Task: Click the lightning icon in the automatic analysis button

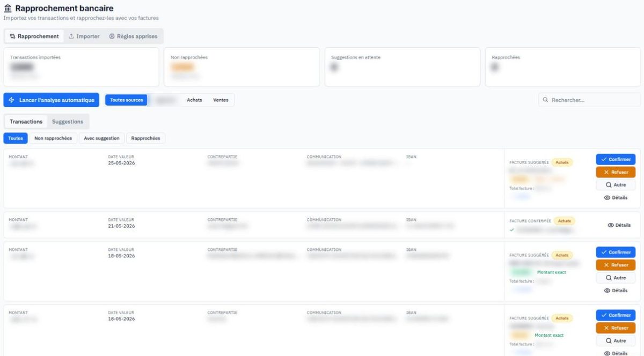Action: point(12,100)
